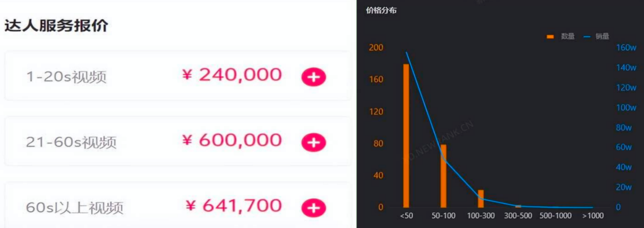Select the 60s以上视频 pricing row

(x=178, y=205)
